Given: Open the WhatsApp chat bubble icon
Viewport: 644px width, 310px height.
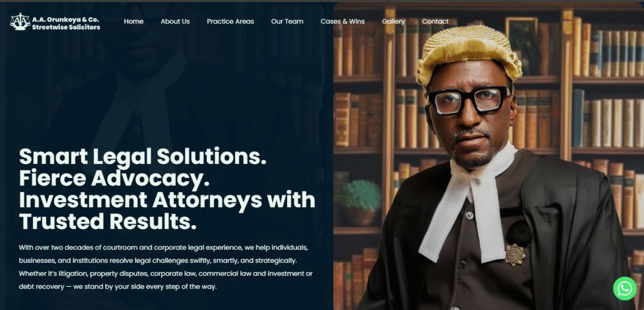Looking at the screenshot, I should coord(625,289).
